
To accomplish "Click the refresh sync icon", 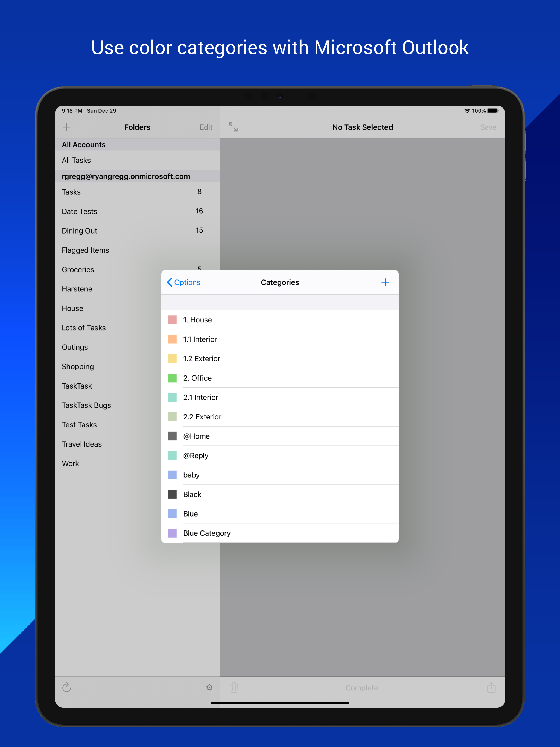I will pyautogui.click(x=66, y=687).
